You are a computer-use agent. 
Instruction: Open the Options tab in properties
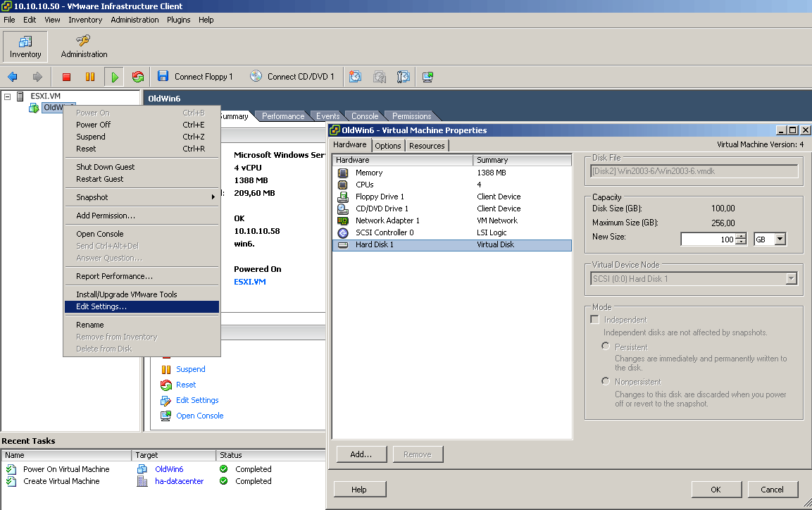click(388, 146)
